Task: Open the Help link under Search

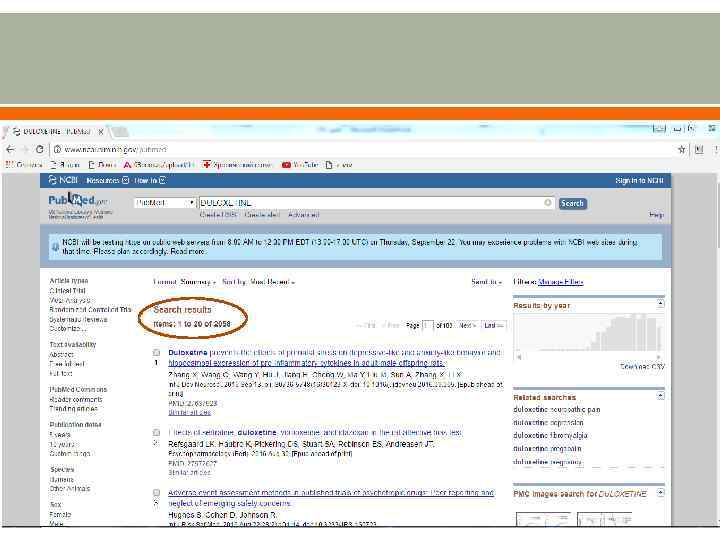Action: point(657,214)
